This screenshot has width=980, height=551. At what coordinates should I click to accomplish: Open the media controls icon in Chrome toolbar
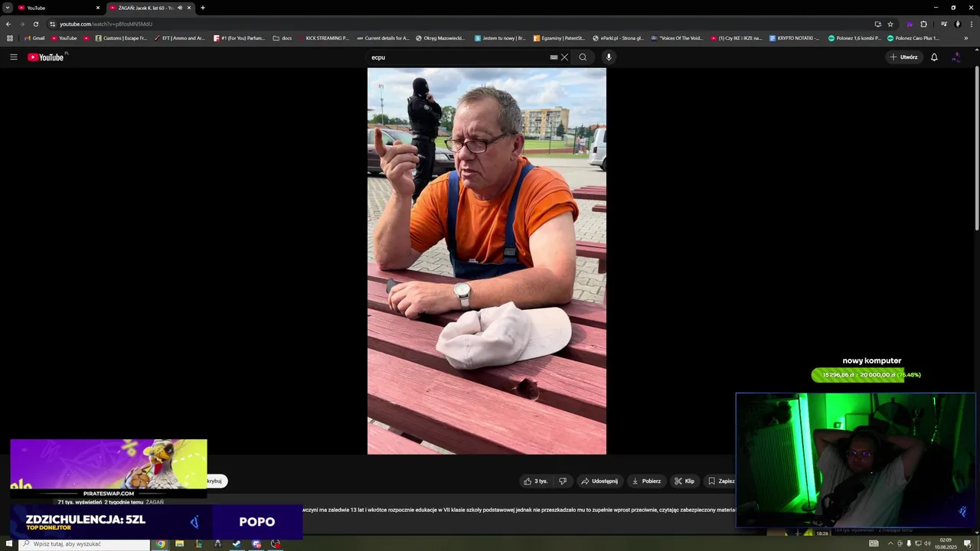942,24
